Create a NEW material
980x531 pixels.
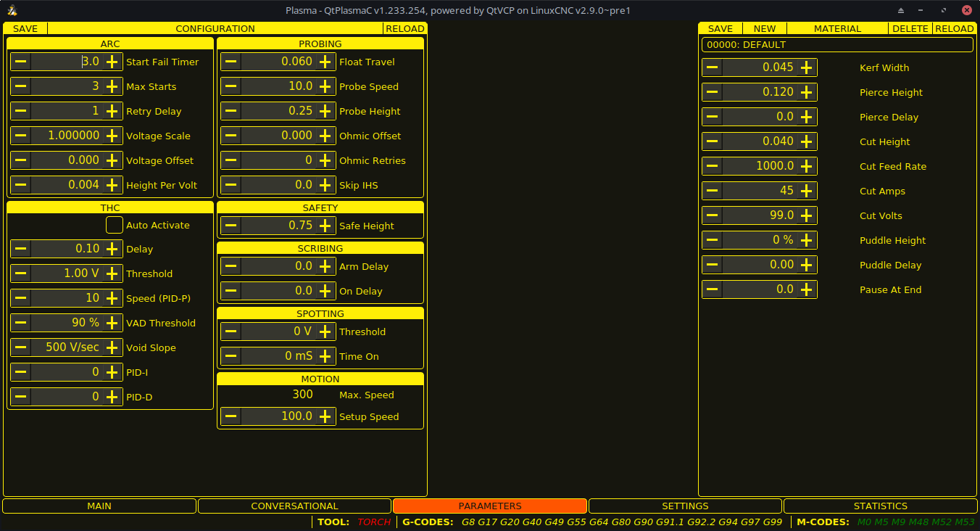point(765,28)
